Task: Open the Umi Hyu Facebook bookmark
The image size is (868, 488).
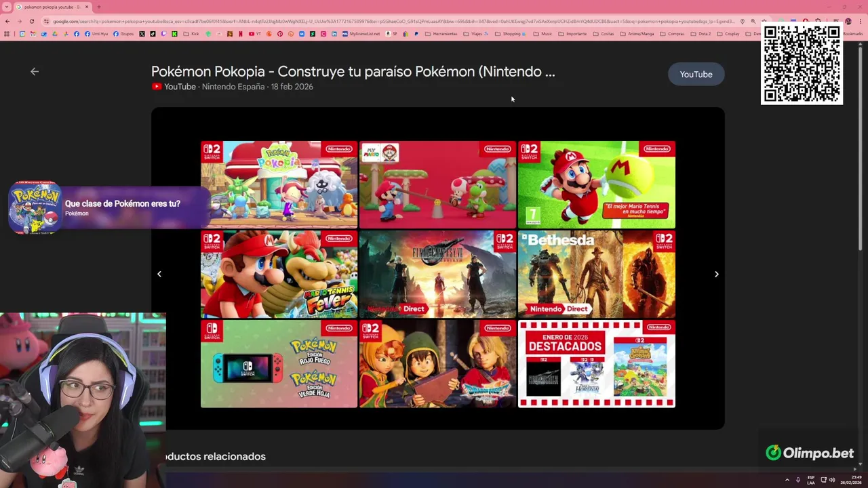Action: pyautogui.click(x=96, y=34)
